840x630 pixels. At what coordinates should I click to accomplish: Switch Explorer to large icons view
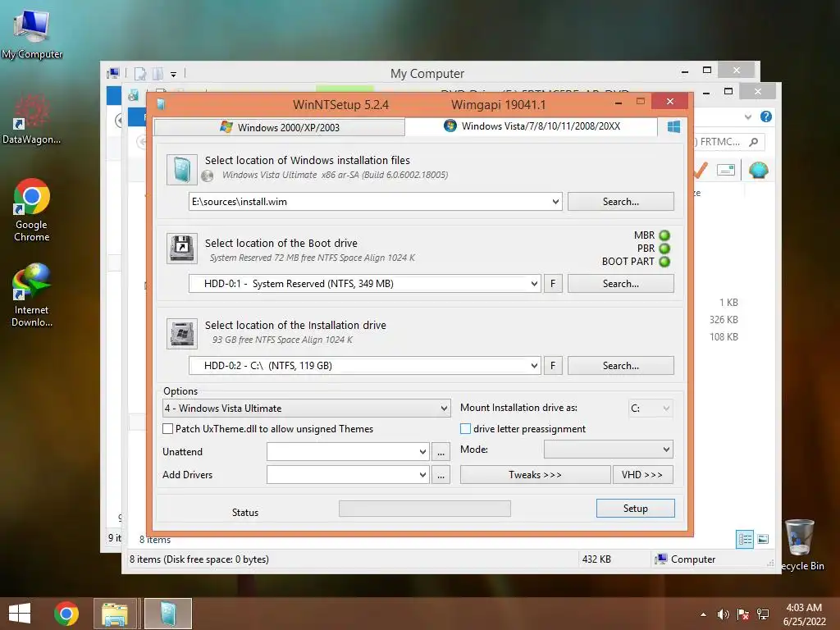click(763, 540)
